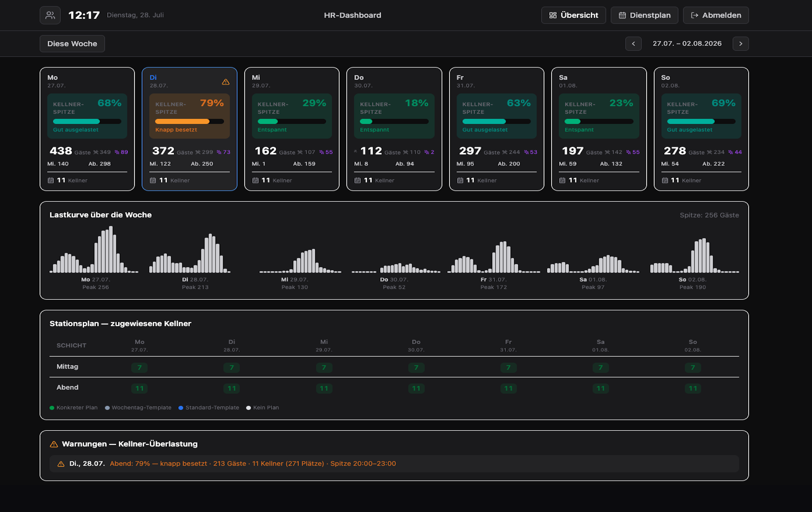
Task: Click the cutlery icon next to 142
Action: (607, 152)
